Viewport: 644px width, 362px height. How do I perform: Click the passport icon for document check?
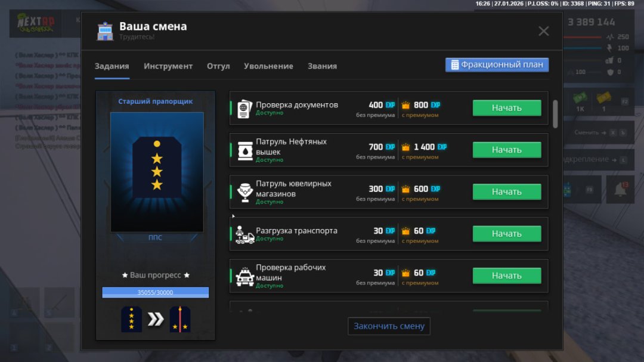(x=244, y=110)
